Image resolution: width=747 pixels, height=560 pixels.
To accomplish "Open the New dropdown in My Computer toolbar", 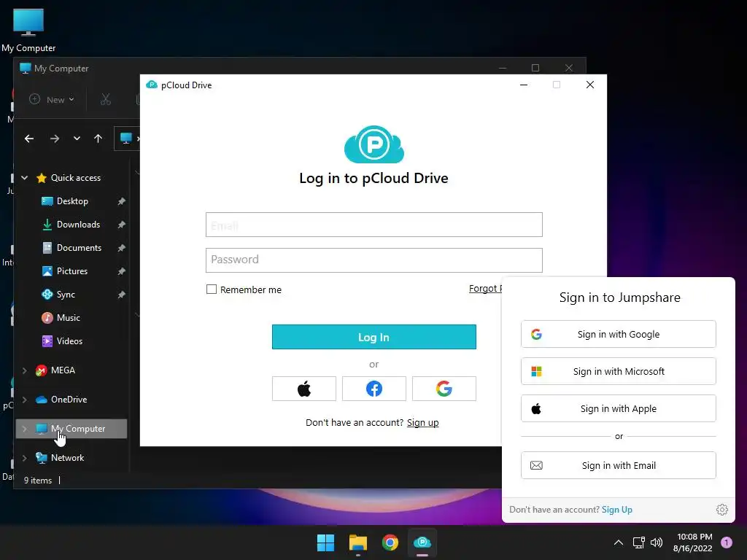I will (52, 99).
